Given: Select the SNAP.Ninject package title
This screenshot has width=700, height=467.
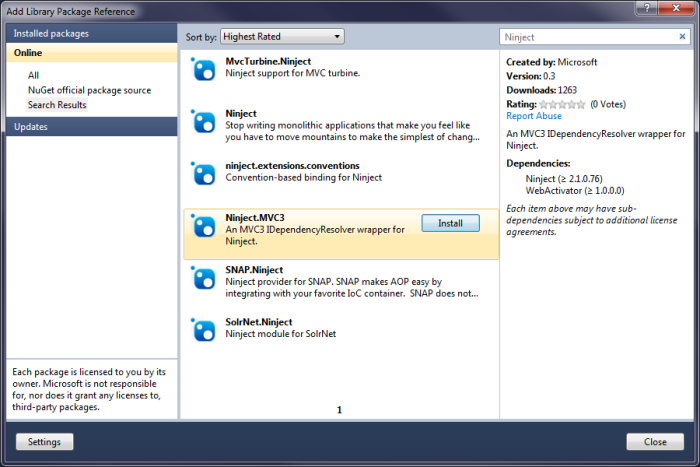Looking at the screenshot, I should 254,270.
